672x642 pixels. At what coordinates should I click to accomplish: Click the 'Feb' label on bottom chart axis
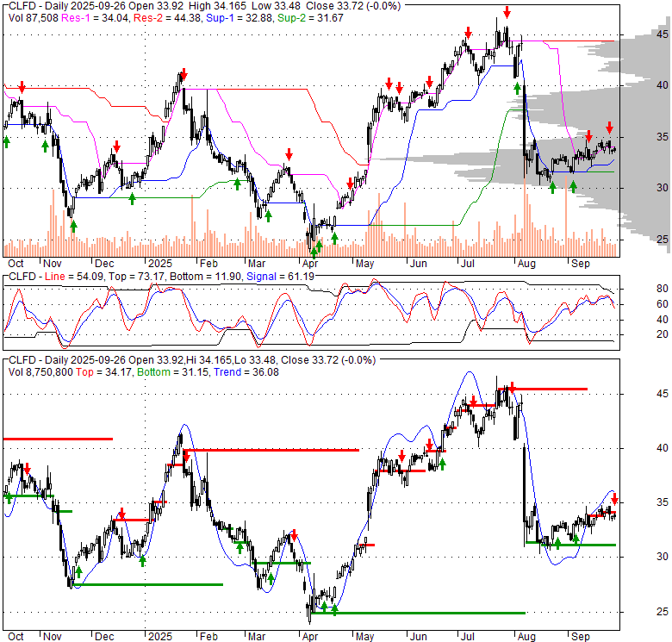(208, 637)
